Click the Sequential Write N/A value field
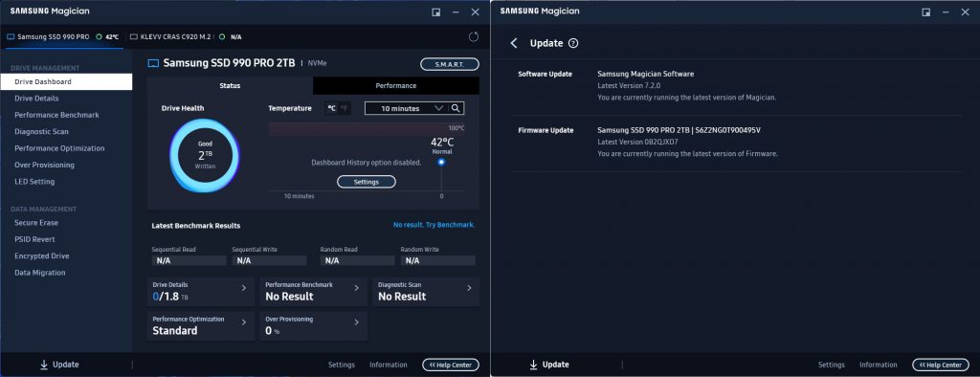980x377 pixels. pos(269,260)
